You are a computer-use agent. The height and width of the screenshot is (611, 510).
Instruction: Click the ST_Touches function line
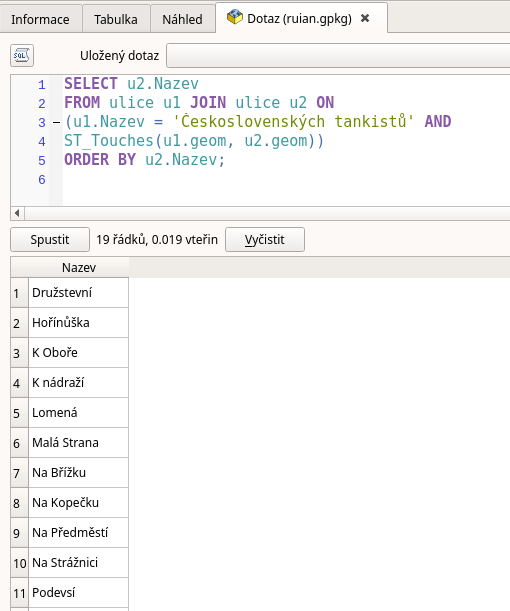pyautogui.click(x=194, y=141)
